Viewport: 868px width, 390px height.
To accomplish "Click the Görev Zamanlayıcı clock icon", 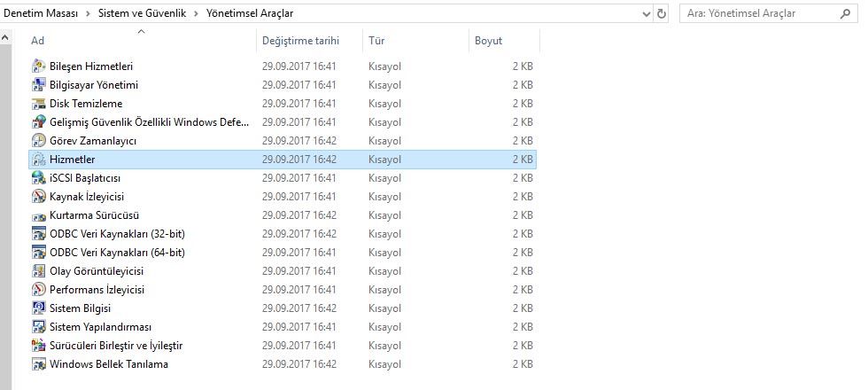I will (39, 141).
